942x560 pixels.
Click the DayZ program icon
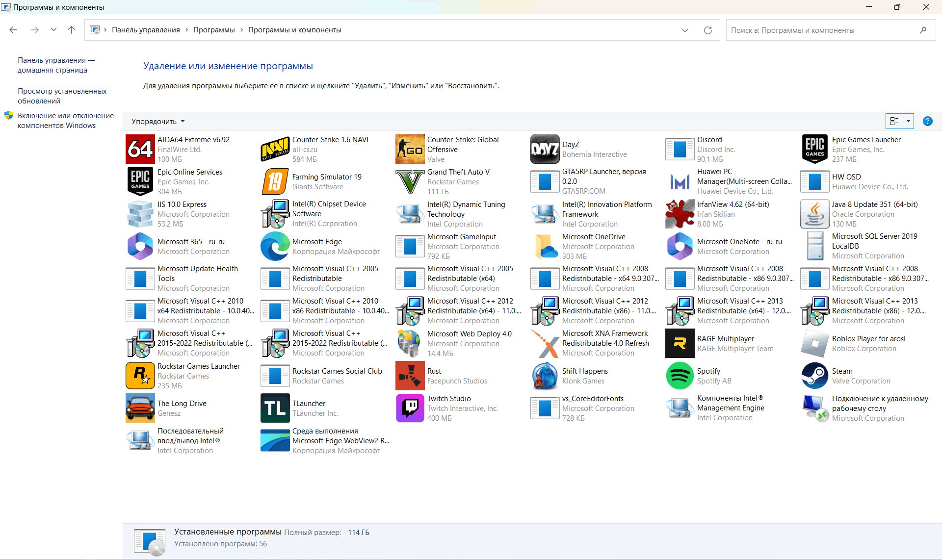pyautogui.click(x=545, y=149)
